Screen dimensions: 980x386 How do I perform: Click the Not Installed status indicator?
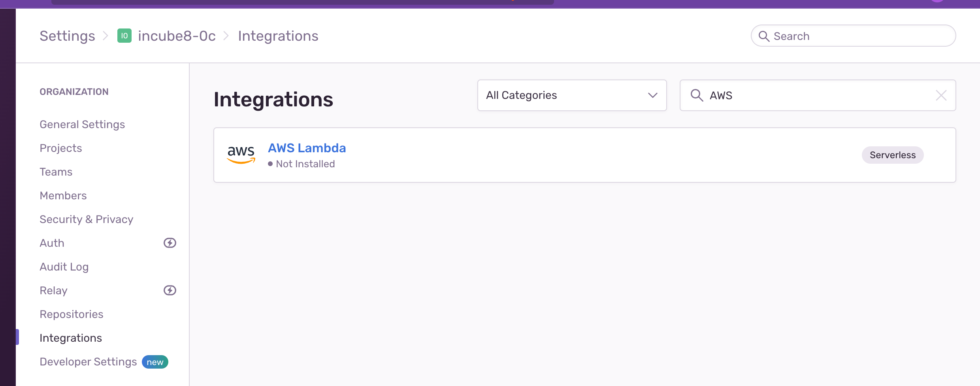[x=302, y=164]
